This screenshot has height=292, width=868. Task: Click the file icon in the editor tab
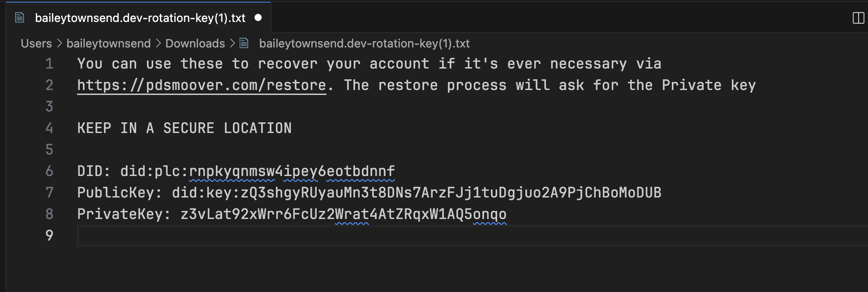[x=20, y=18]
